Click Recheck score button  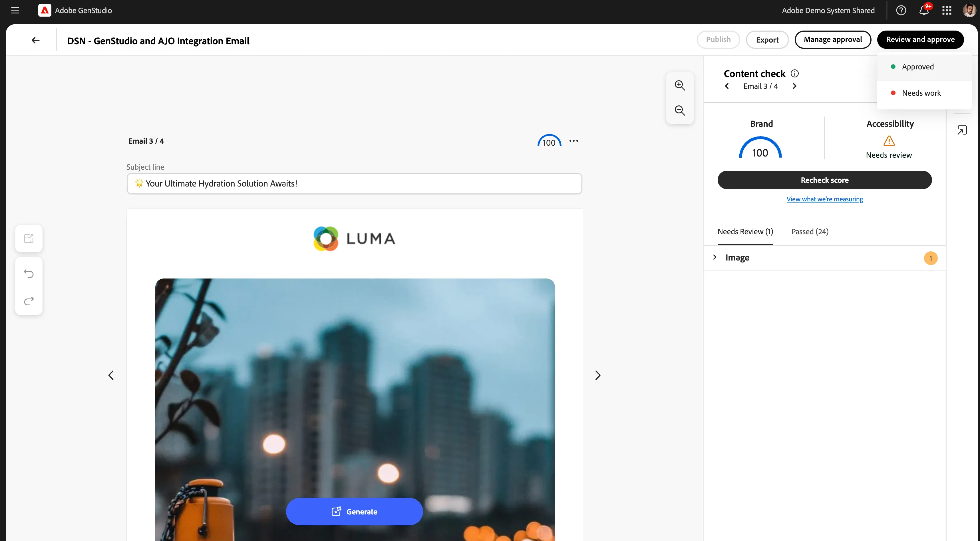tap(824, 180)
